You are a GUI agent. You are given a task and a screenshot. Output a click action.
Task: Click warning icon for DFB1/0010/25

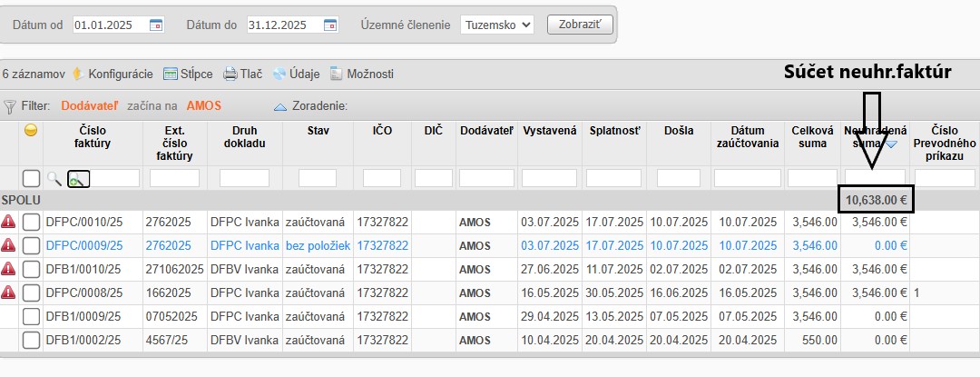(x=9, y=269)
